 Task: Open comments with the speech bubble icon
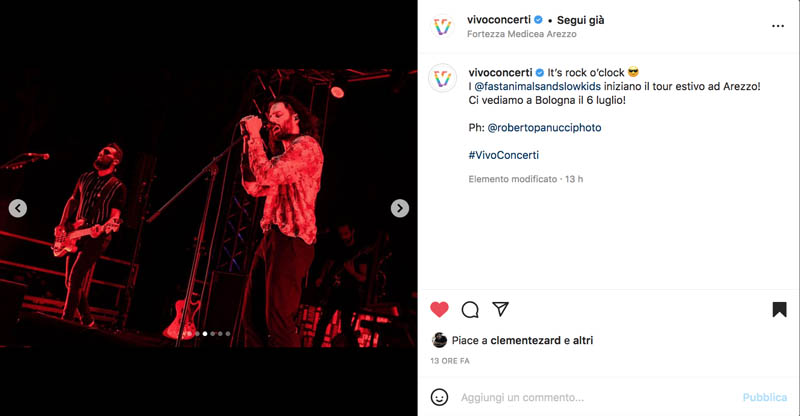pyautogui.click(x=470, y=309)
